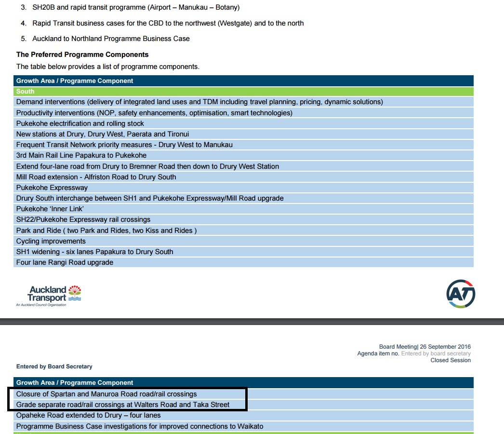Select the Cycling improvements row
The height and width of the screenshot is (434, 504).
(x=51, y=241)
